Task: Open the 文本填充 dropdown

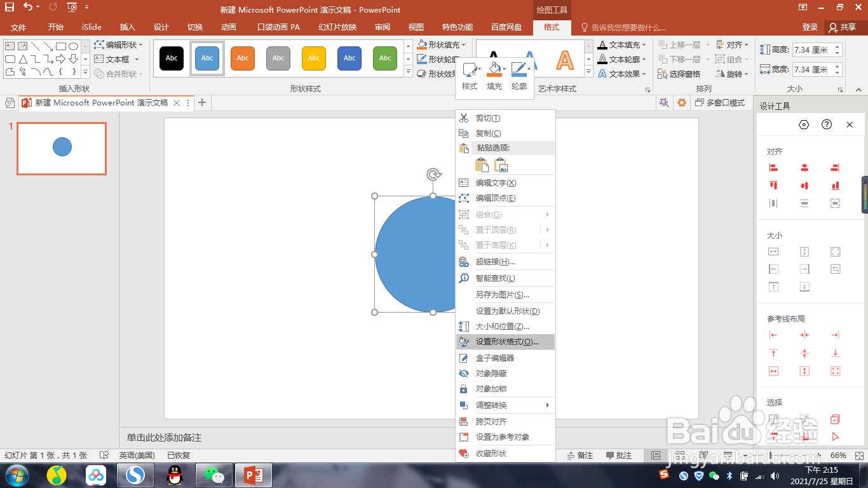Action: pyautogui.click(x=622, y=45)
